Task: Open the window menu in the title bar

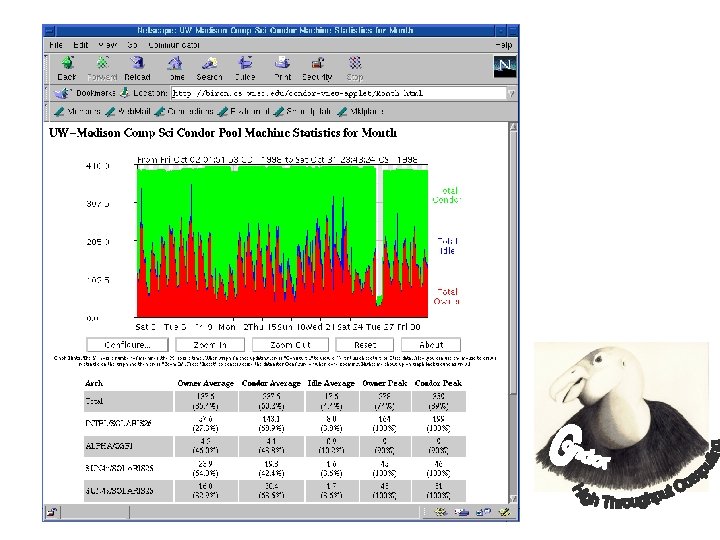Action: 49,31
